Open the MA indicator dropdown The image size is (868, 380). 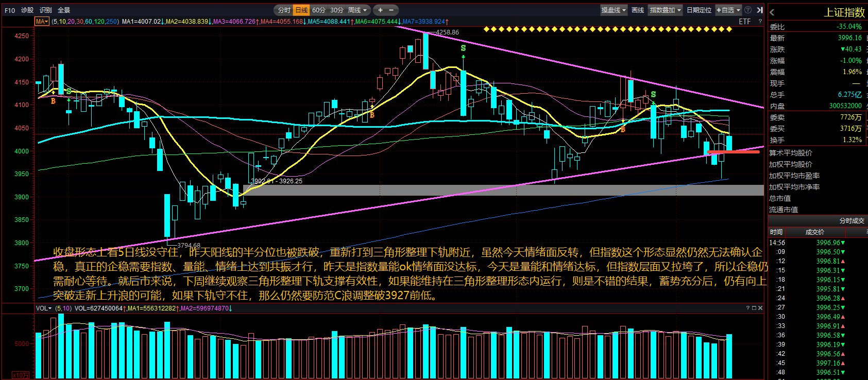pyautogui.click(x=42, y=22)
